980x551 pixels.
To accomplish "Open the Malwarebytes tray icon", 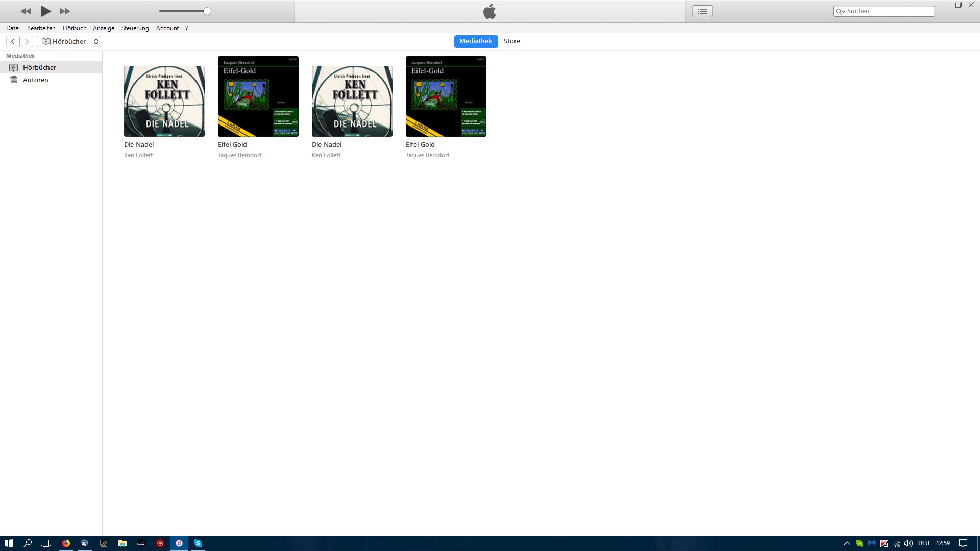I will pyautogui.click(x=872, y=543).
